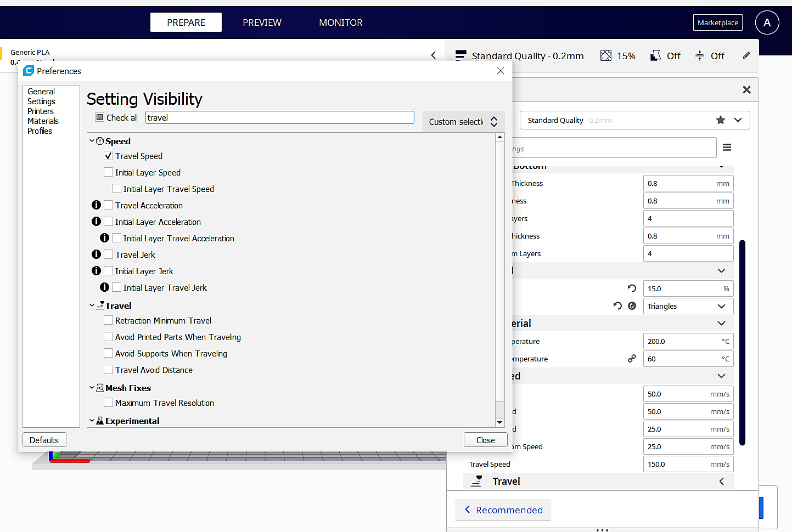Click info icon beside Travel Jerk
The width and height of the screenshot is (792, 532).
click(97, 254)
